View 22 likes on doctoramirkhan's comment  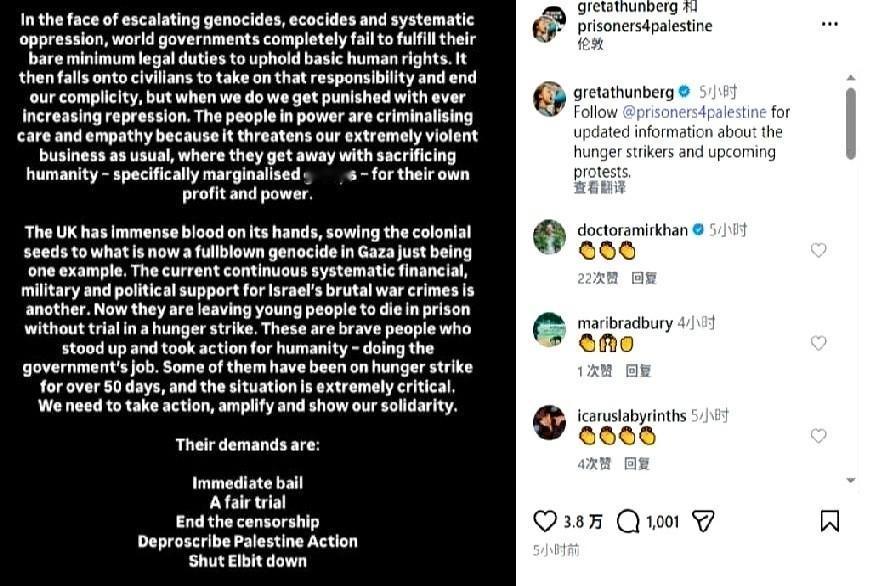[598, 278]
